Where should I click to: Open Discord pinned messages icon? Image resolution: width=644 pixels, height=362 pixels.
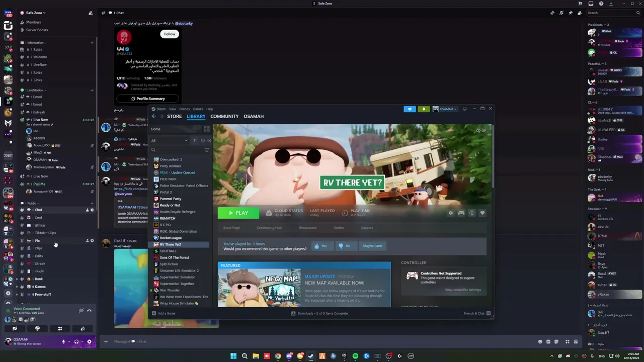571,13
